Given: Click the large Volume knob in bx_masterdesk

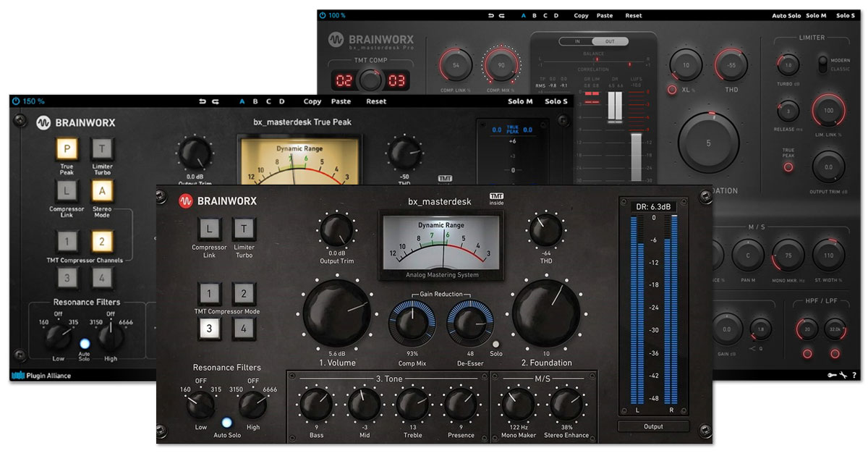Looking at the screenshot, I should click(x=337, y=313).
